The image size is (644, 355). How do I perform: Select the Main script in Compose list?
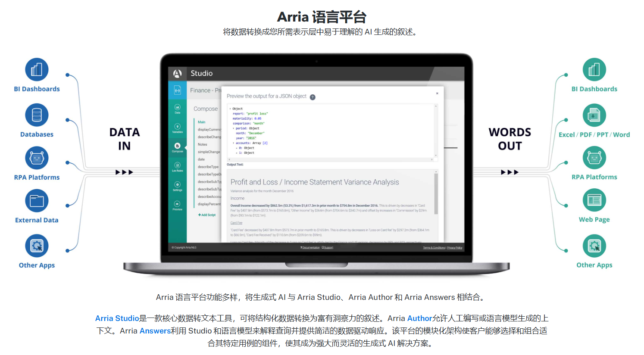click(202, 122)
